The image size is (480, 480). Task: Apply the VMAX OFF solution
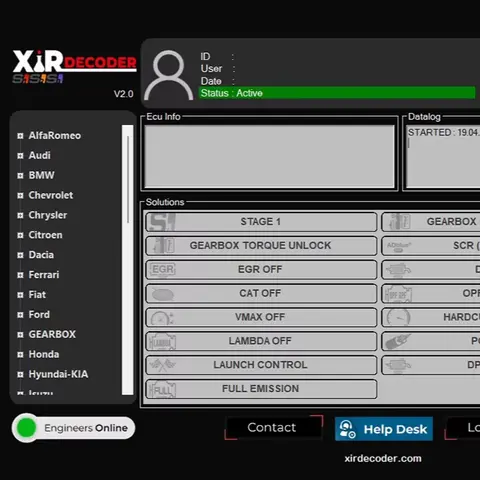[x=261, y=317]
